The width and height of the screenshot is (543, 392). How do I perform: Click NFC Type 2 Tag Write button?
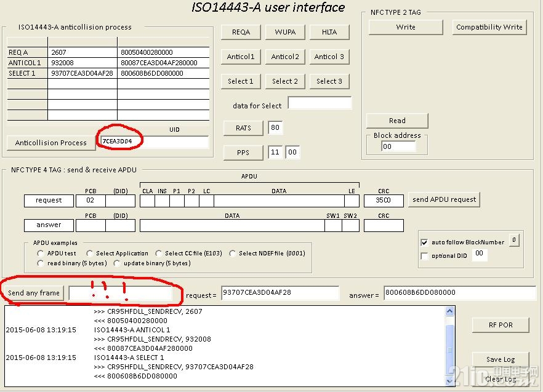coord(406,27)
